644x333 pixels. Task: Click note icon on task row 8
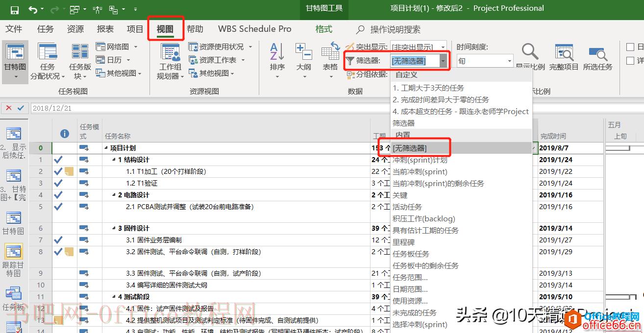pyautogui.click(x=69, y=252)
